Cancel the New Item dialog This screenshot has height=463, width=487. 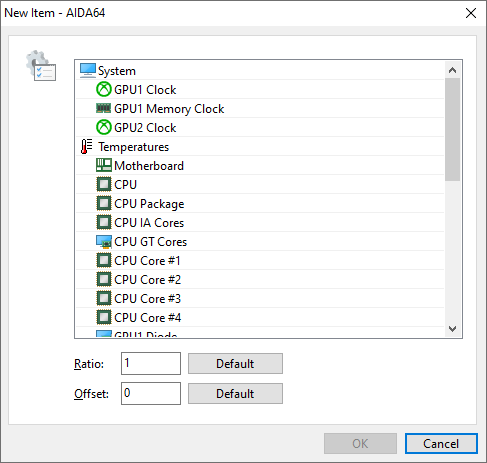pyautogui.click(x=441, y=444)
